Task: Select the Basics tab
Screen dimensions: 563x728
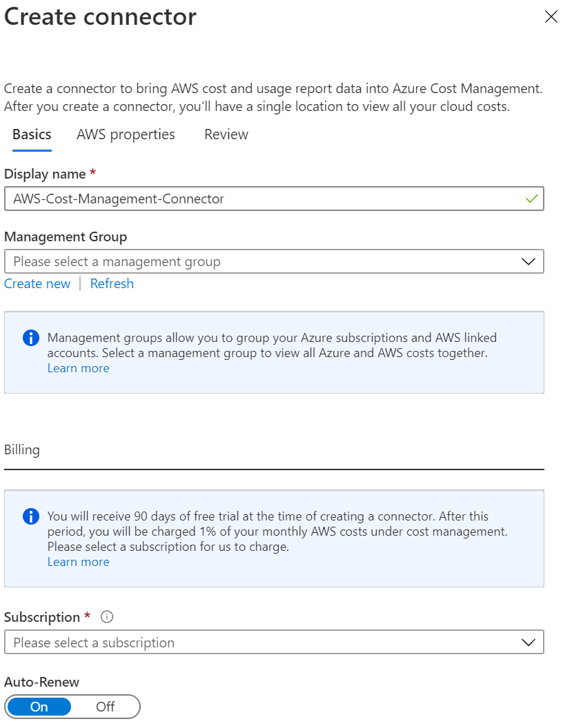Action: [x=32, y=134]
